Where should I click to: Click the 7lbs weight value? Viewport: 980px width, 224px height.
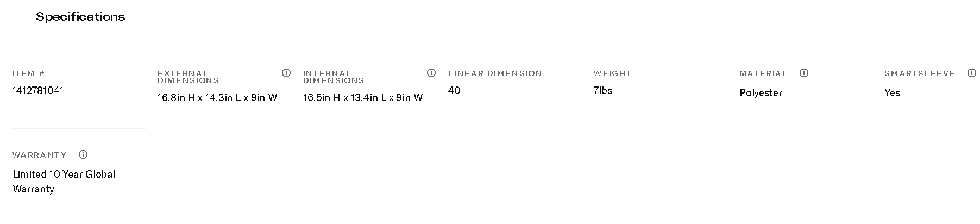point(603,90)
